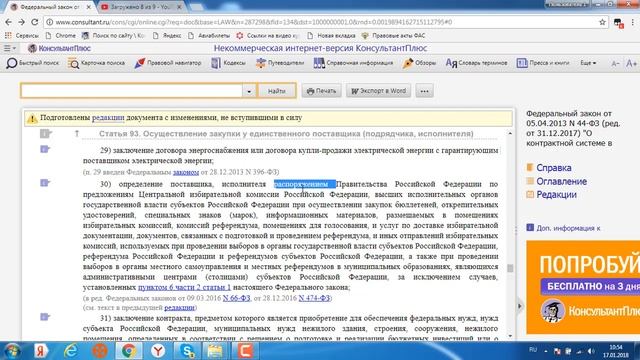Open Кодексы section

point(228,63)
